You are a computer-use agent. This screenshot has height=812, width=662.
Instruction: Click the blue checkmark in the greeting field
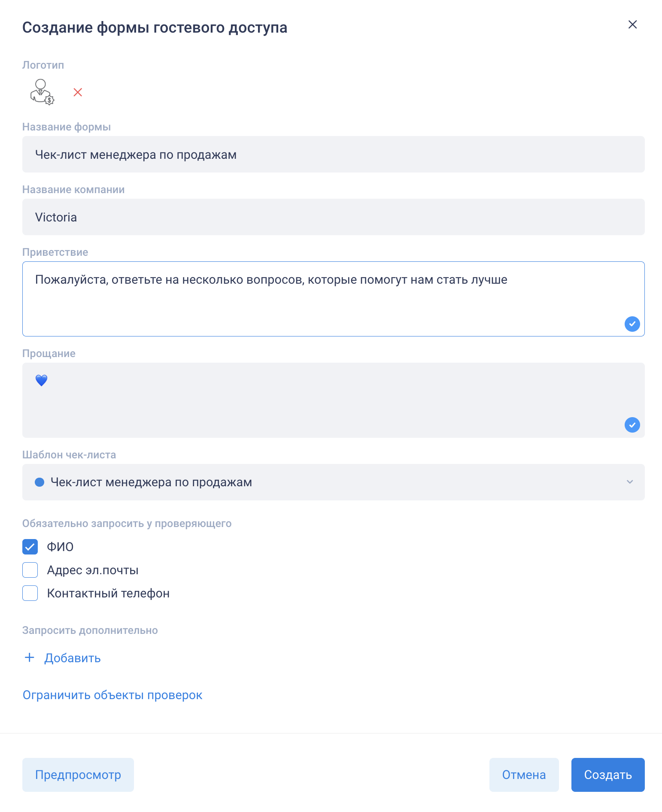(632, 324)
